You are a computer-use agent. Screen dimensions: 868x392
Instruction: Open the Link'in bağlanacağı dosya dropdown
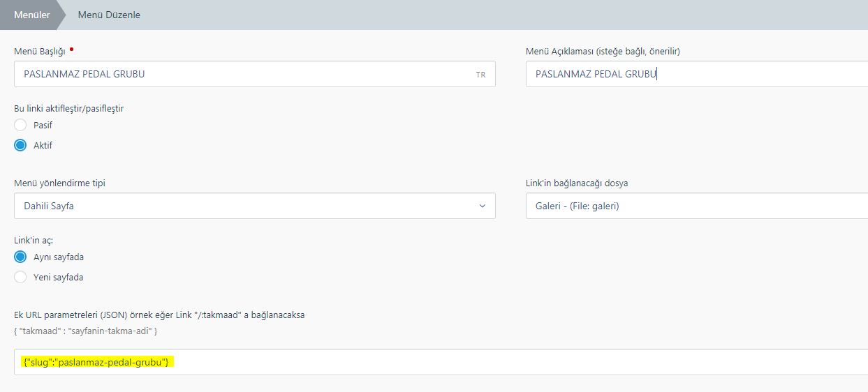(x=697, y=206)
